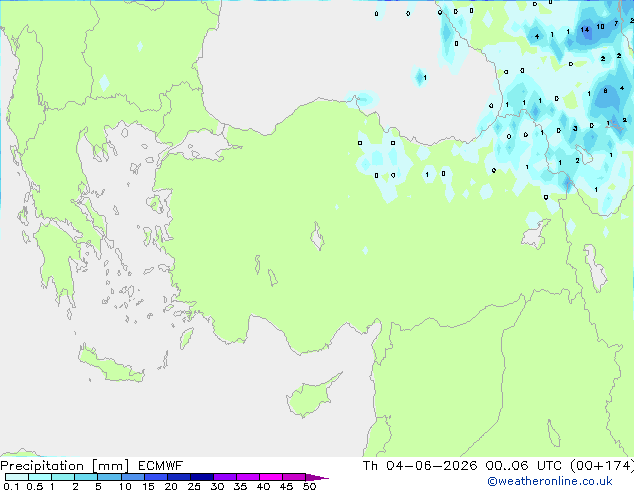Click the "Precipitation" title word

coord(42,466)
